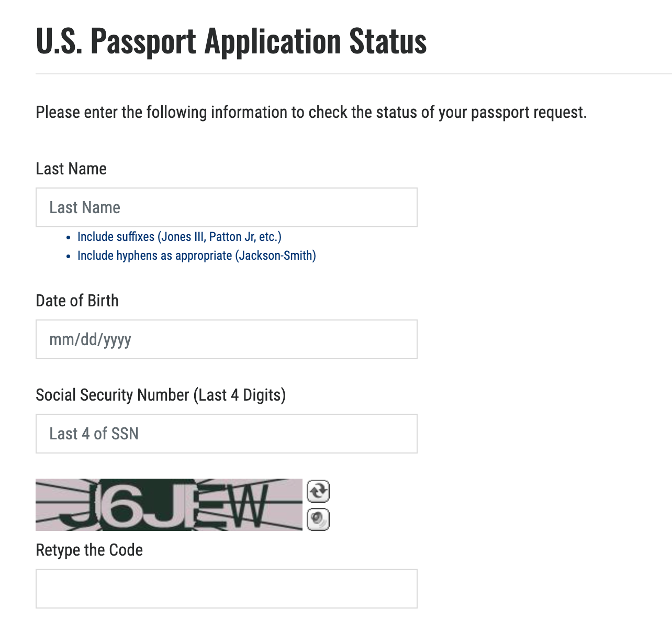Focus the Date of Birth mm/dd/yyyy field

[x=226, y=339]
